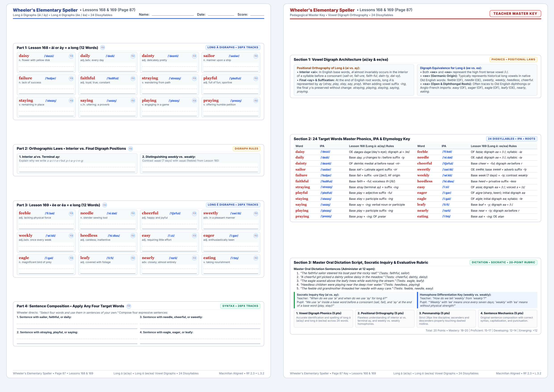
Task: Click the Phonics Positional Laws tag
Action: 513,59
